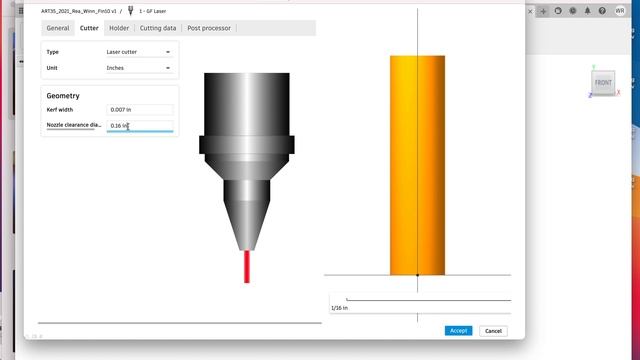Click the Cancel button
Screen dimensions: 640x360
493,331
